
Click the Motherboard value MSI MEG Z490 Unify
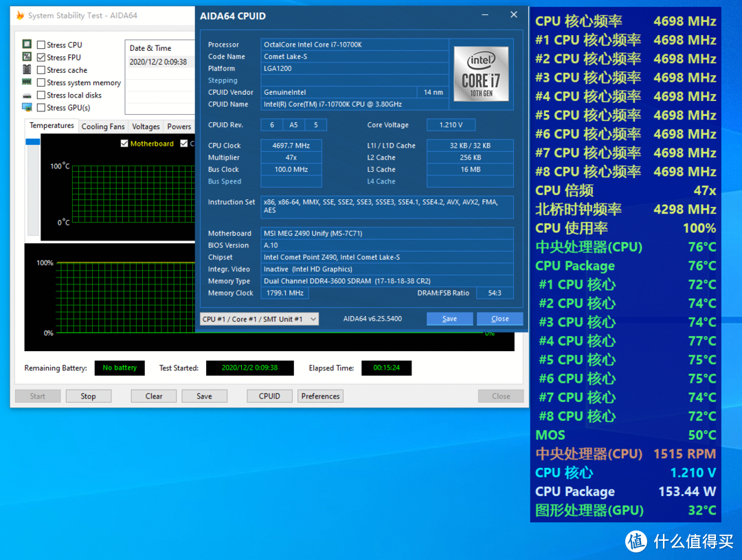coord(387,234)
